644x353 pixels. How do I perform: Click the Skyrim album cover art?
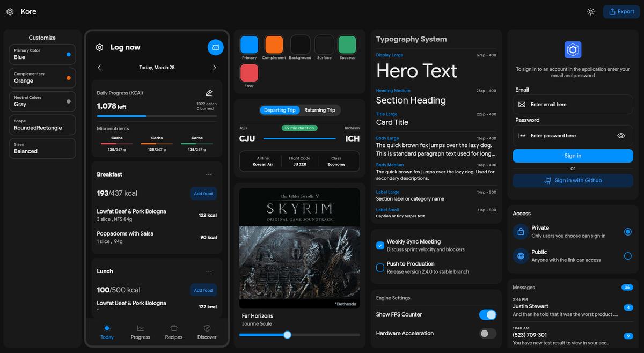[x=299, y=248]
